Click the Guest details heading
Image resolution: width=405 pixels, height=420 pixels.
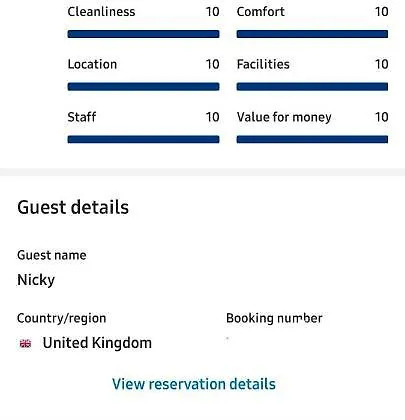pyautogui.click(x=73, y=207)
